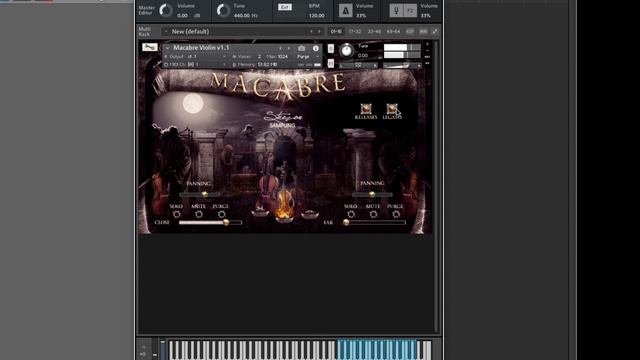
Task: Click the instrument Tune knob
Action: point(347,50)
